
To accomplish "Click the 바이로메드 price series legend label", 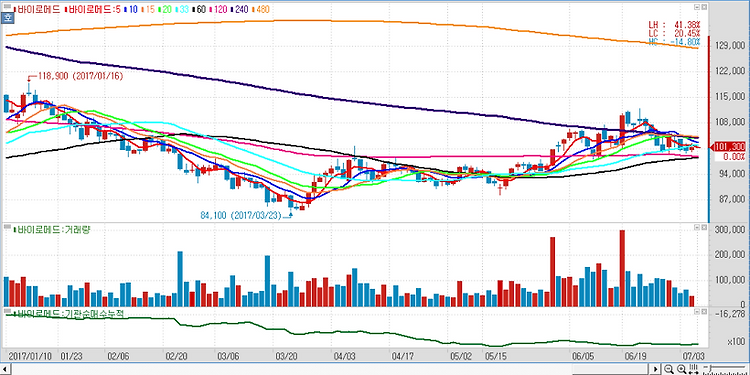I will pos(37,9).
